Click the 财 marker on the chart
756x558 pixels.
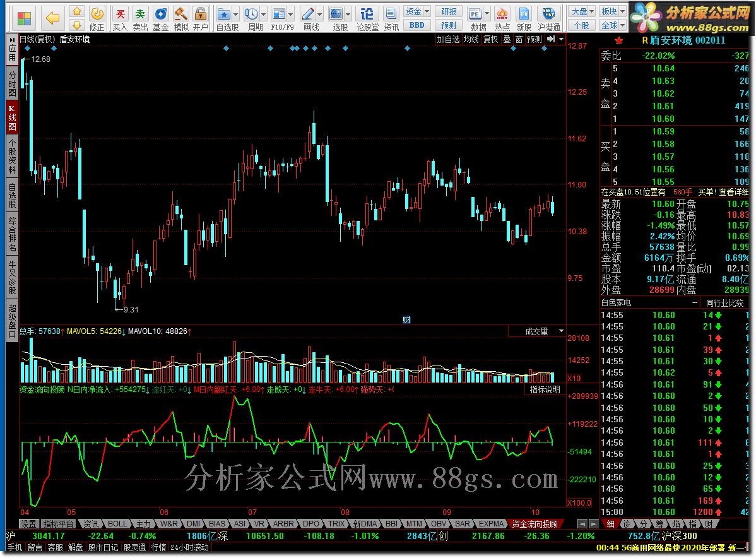click(406, 320)
